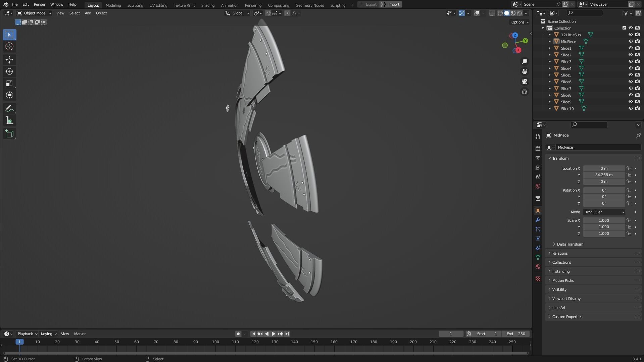Click the pan hand viewport icon
Viewport: 644px width, 362px height.
pos(525,71)
